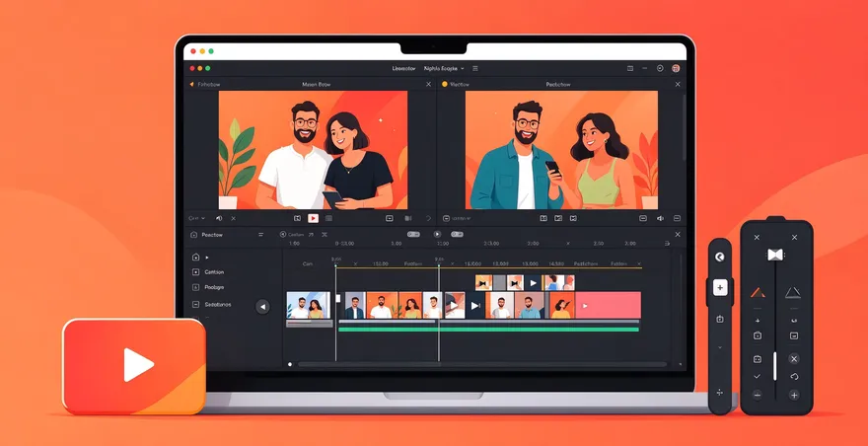Click the round minus button at the wide remote's bottom
Image resolution: width=868 pixels, height=446 pixels.
pos(758,395)
